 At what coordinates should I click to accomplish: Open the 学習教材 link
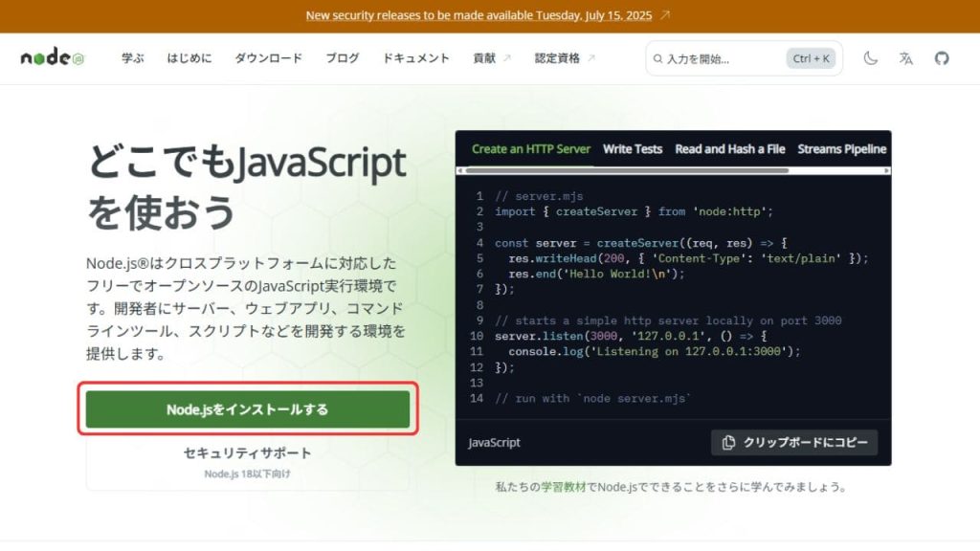pos(563,487)
